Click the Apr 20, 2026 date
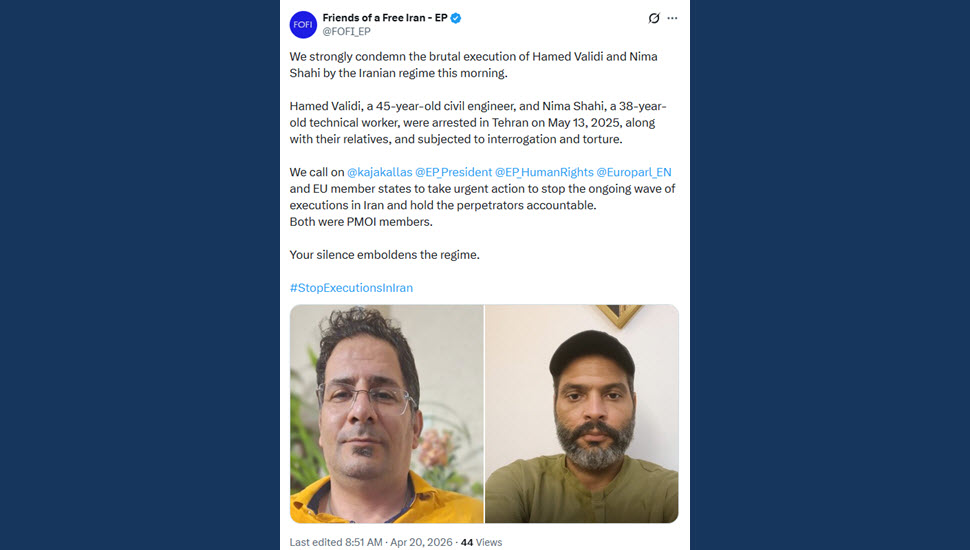The image size is (970, 550). (x=421, y=542)
